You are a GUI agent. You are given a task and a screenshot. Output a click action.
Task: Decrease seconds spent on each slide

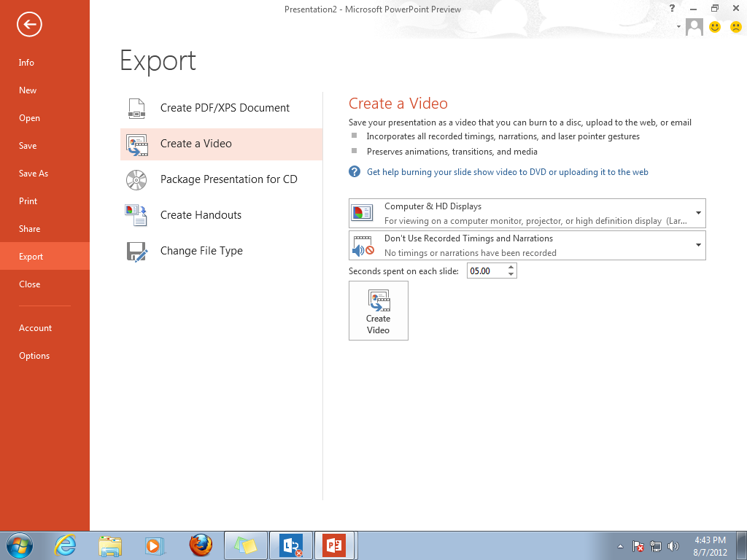tap(511, 274)
